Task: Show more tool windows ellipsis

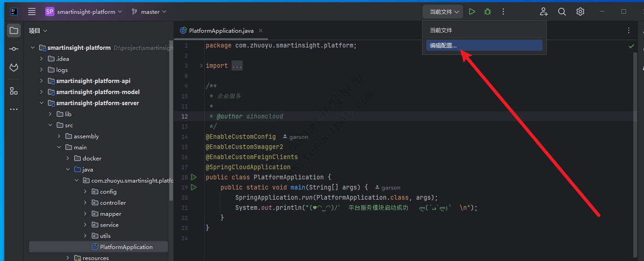Action: [x=14, y=109]
